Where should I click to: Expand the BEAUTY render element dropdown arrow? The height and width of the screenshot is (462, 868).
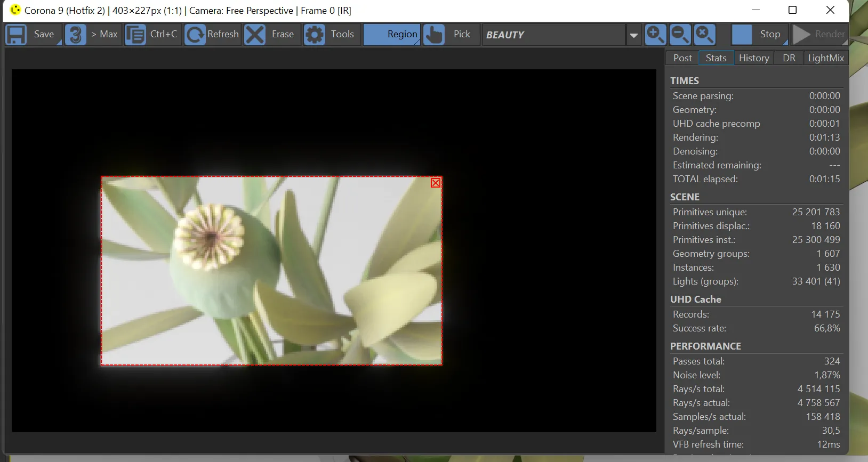point(633,35)
